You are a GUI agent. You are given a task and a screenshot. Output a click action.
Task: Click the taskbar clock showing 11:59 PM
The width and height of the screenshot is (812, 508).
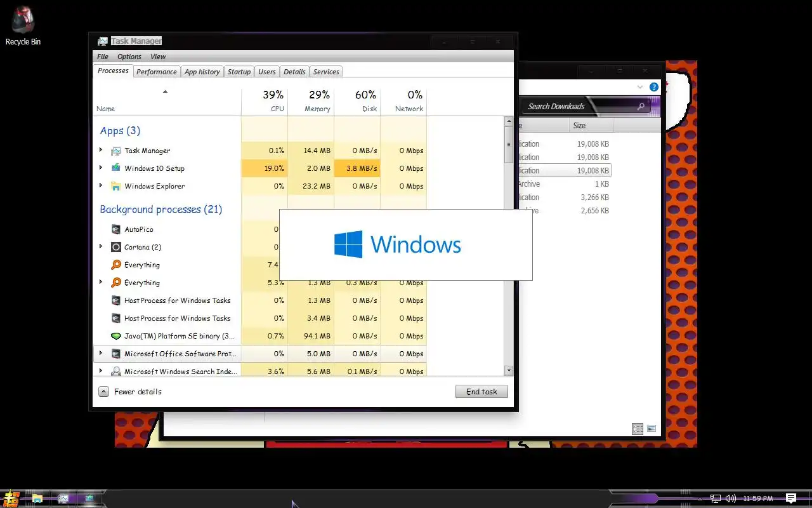coord(757,498)
